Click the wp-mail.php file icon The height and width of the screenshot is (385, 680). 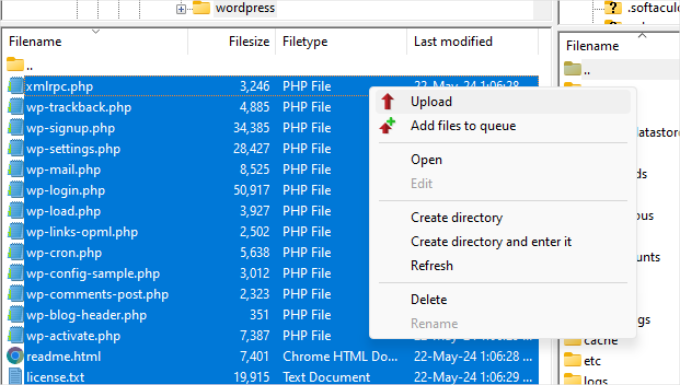[x=16, y=169]
